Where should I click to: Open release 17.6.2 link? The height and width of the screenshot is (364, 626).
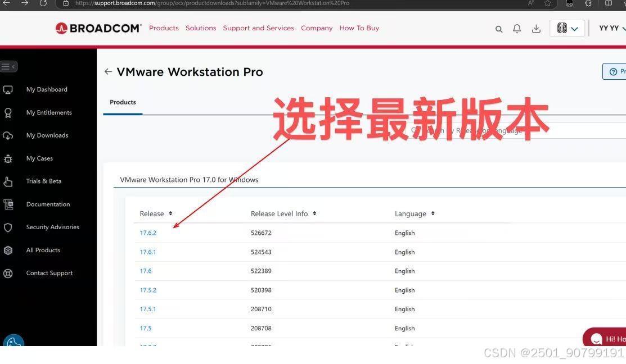pos(148,233)
